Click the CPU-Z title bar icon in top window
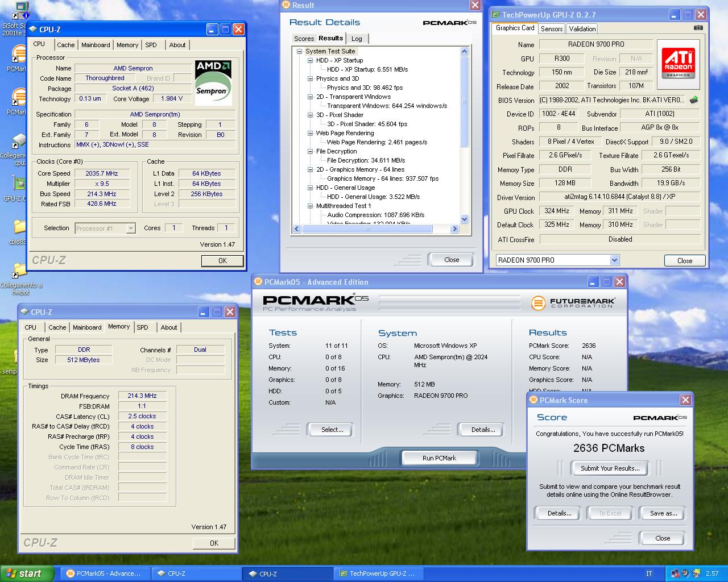The image size is (728, 582). 33,30
